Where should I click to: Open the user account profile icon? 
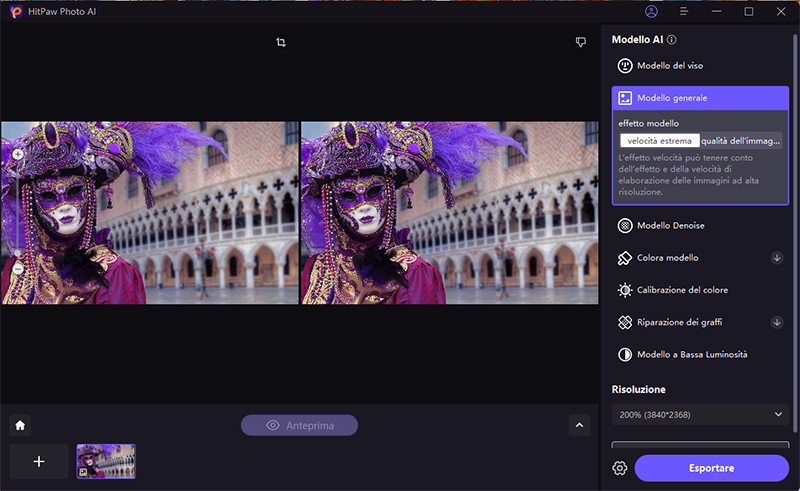tap(652, 12)
